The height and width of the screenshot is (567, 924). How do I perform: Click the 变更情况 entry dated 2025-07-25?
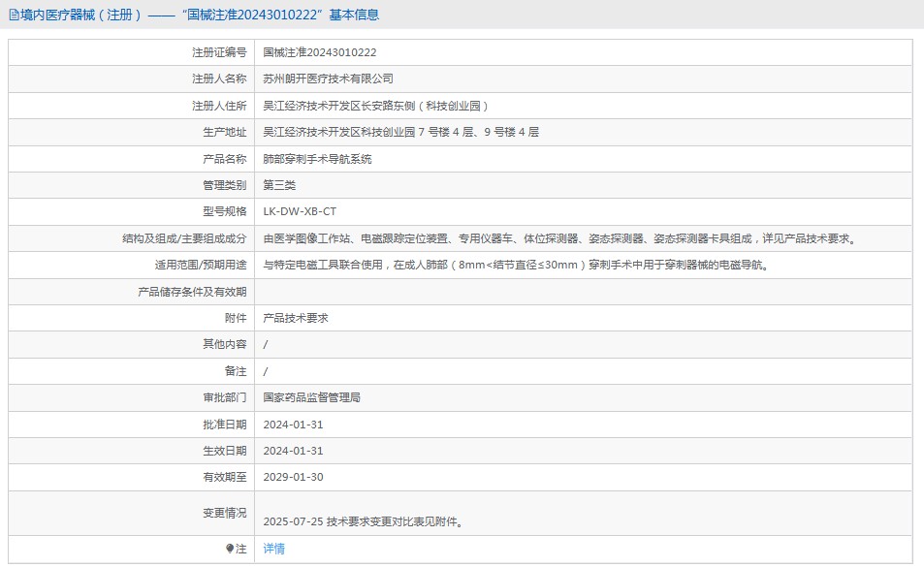click(x=363, y=522)
